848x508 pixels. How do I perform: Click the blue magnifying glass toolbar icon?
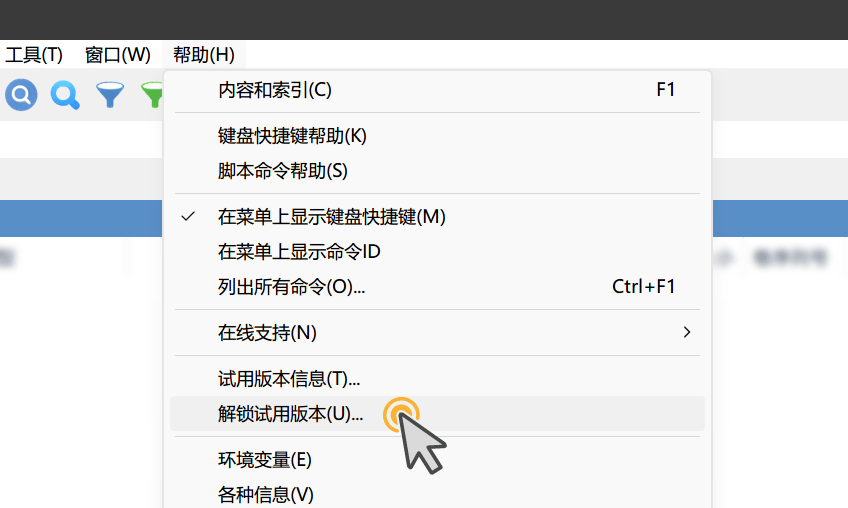click(x=65, y=95)
